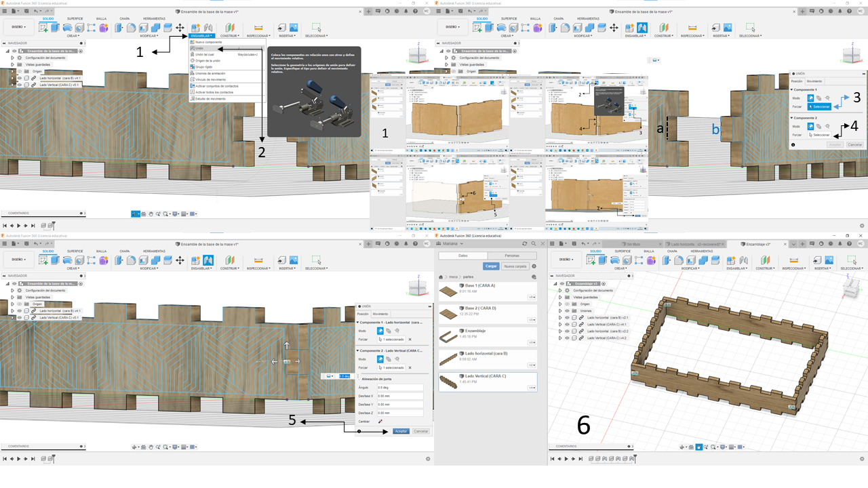This screenshot has height=488, width=868.
Task: Select the Measure ruler icon in top-left toolbar
Action: click(x=258, y=28)
